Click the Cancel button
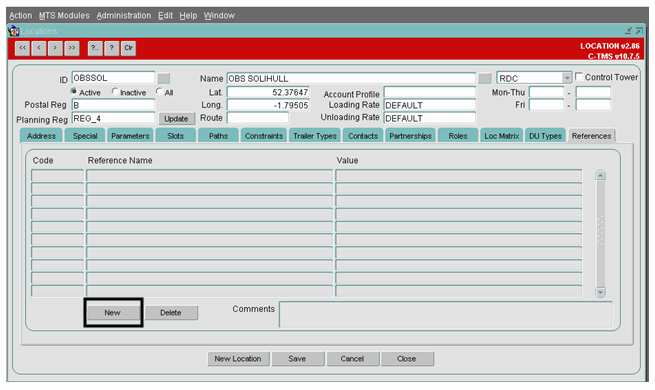This screenshot has width=655, height=390. pos(353,359)
